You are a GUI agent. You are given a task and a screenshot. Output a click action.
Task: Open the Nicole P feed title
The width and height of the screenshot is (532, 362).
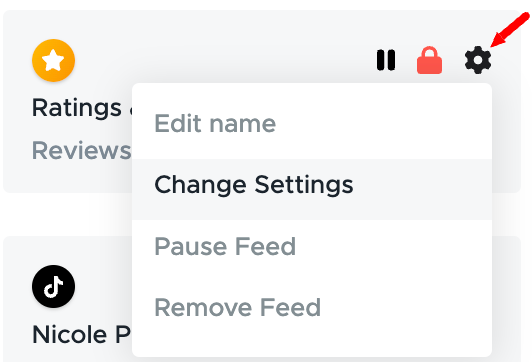82,335
